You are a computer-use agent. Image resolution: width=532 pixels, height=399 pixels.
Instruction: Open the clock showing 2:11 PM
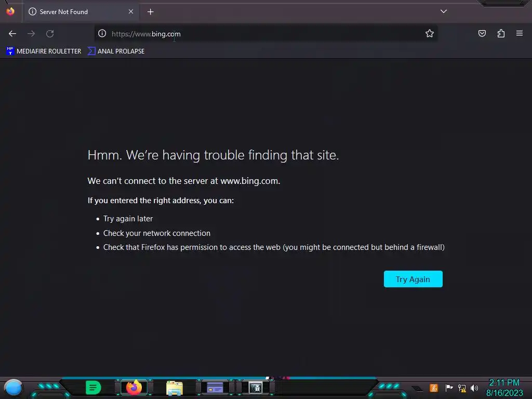[x=504, y=388]
